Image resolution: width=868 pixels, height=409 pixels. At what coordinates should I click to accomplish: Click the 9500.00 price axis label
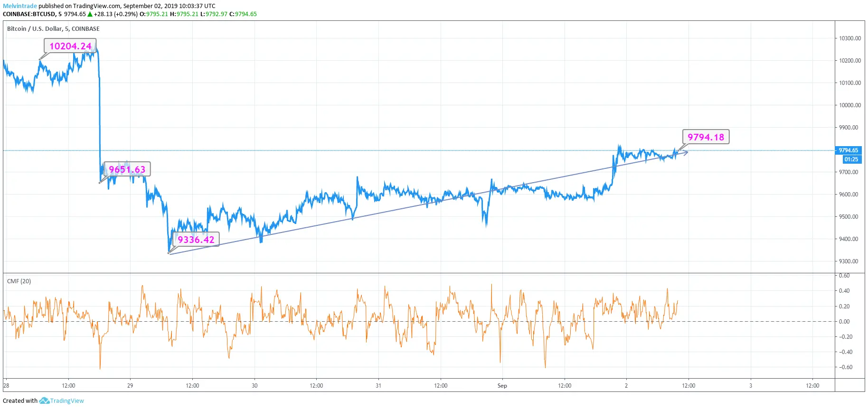[849, 217]
